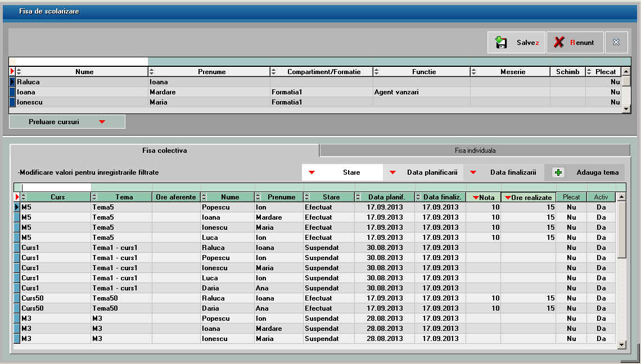Screen dimensions: 641x364
Task: Click the Activ column header
Action: tap(601, 197)
